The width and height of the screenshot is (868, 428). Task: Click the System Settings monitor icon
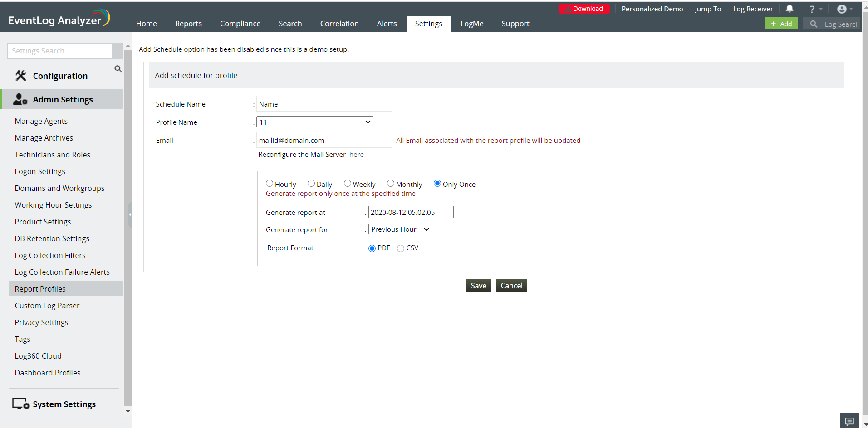click(21, 404)
